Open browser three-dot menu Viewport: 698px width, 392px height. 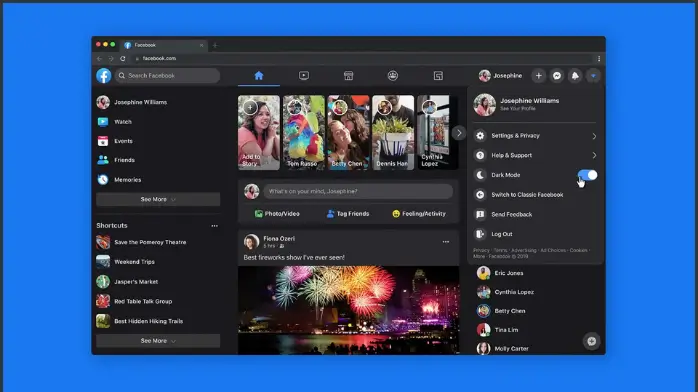pyautogui.click(x=599, y=58)
